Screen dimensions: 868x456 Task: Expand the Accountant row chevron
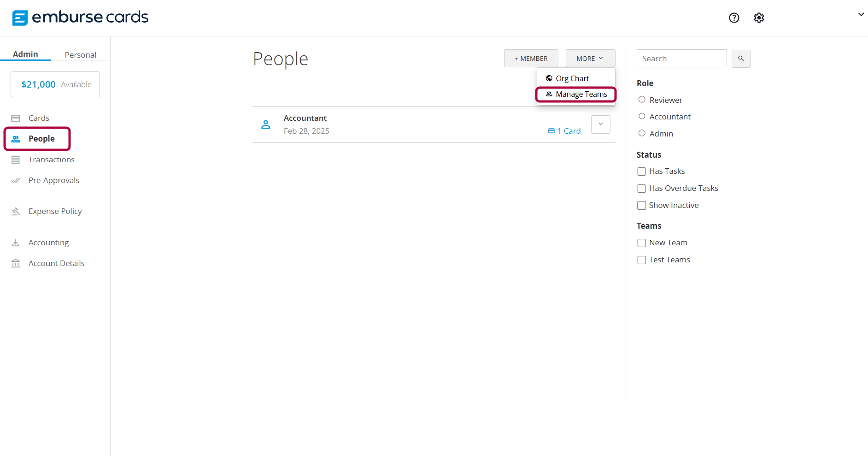(x=600, y=124)
